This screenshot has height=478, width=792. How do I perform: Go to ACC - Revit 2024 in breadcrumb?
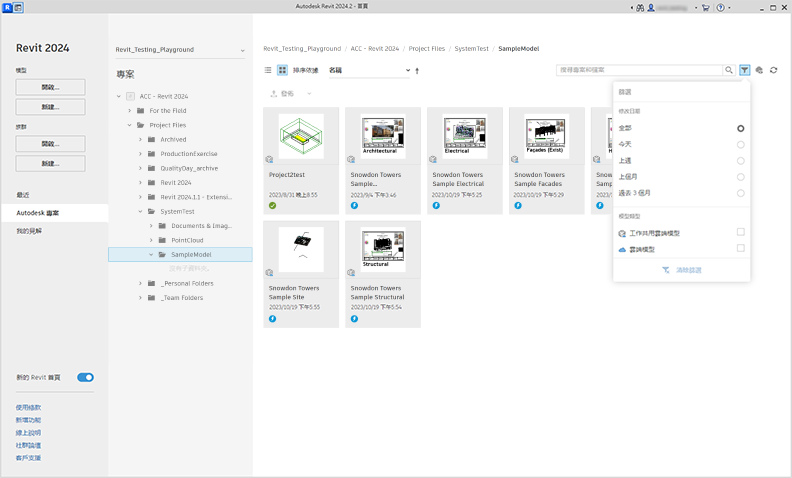pos(375,49)
